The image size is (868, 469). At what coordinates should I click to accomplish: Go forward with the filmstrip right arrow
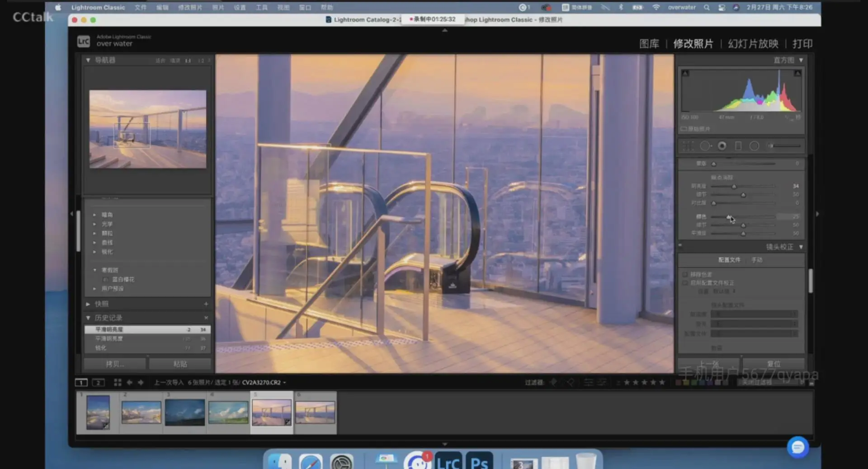141,383
